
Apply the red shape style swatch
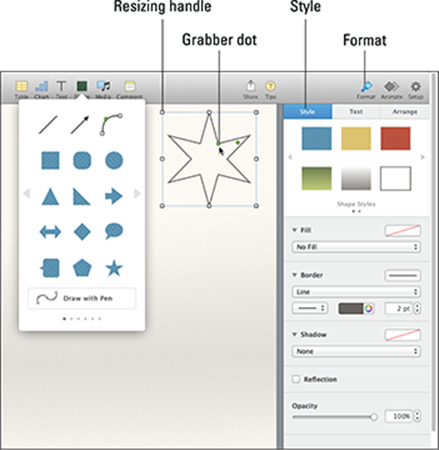[395, 138]
